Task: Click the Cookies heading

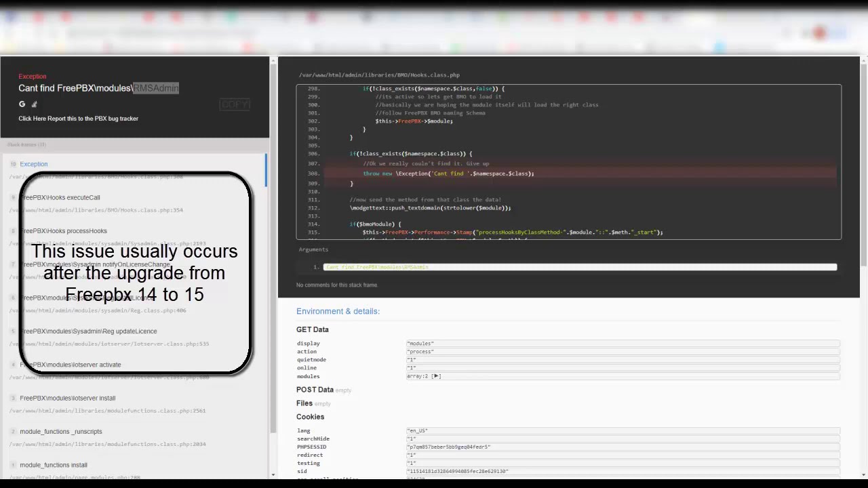Action: pyautogui.click(x=310, y=417)
